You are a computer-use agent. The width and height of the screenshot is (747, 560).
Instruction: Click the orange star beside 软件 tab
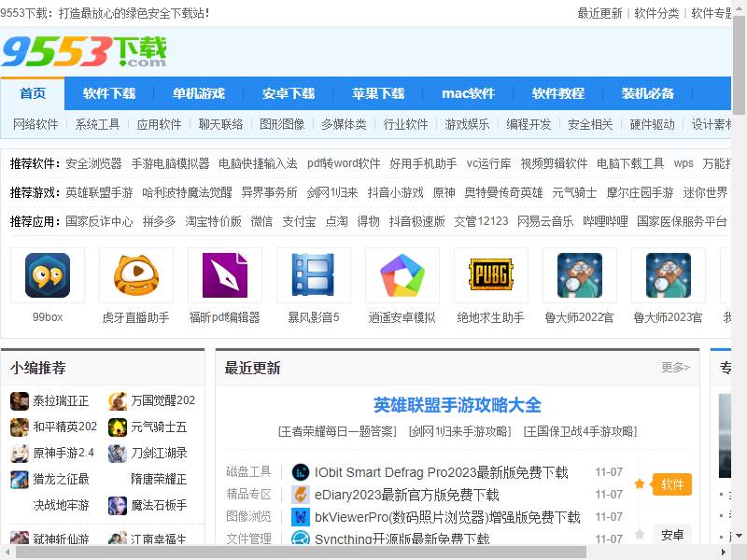[x=640, y=484]
